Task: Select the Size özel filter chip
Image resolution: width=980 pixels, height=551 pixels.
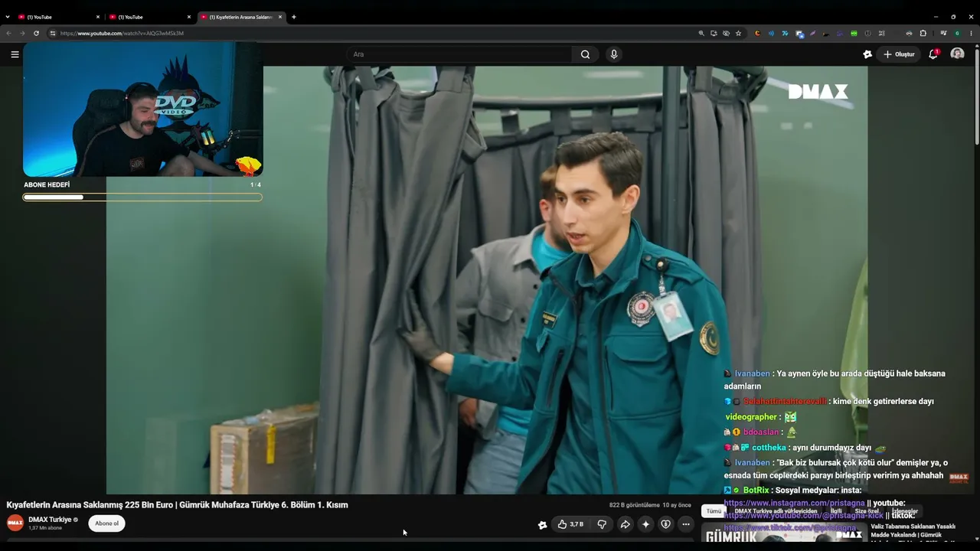Action: [867, 511]
